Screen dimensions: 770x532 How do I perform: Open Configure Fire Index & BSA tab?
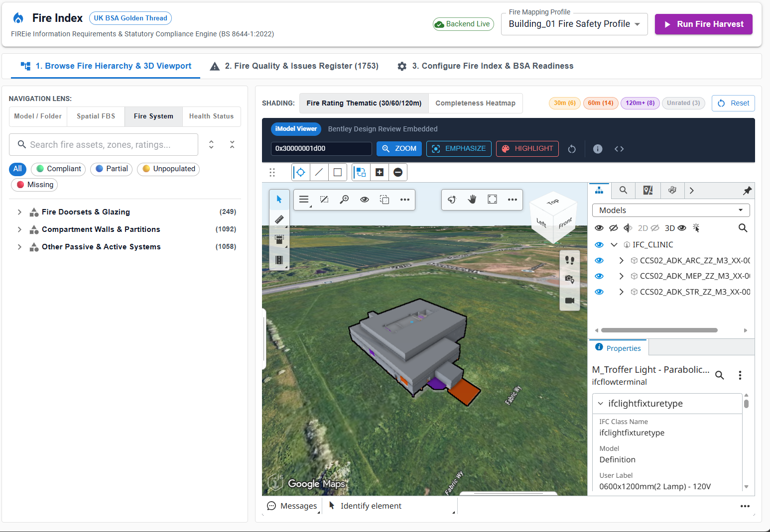click(486, 66)
